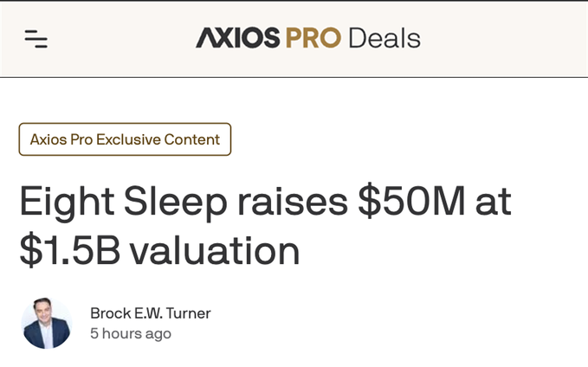Open the Eight Sleep funding headline
Viewport: 588px width, 367px height.
pos(265,225)
